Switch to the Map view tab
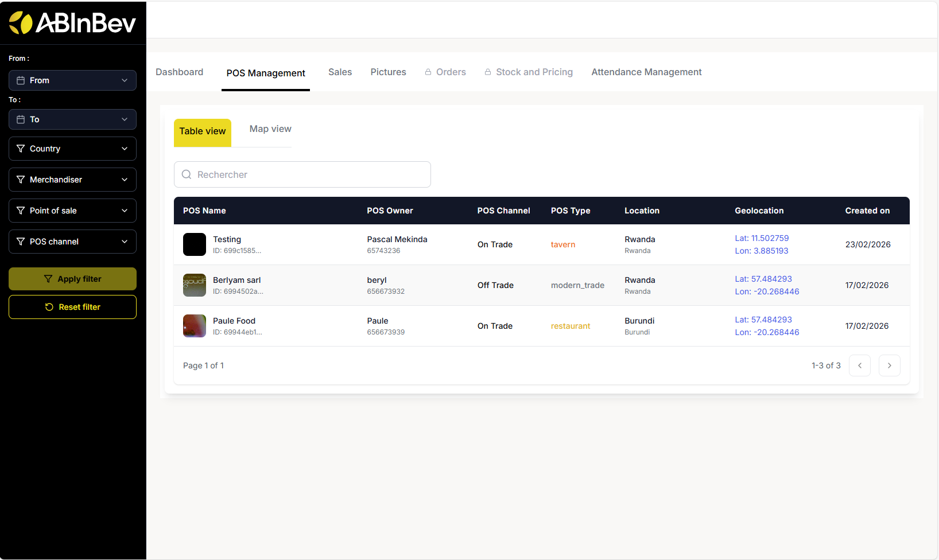Viewport: 939px width, 560px height. [270, 129]
